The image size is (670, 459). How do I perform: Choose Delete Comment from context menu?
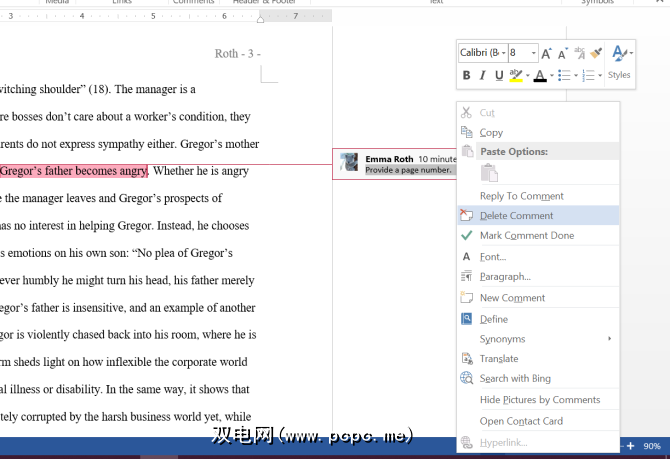(x=516, y=216)
